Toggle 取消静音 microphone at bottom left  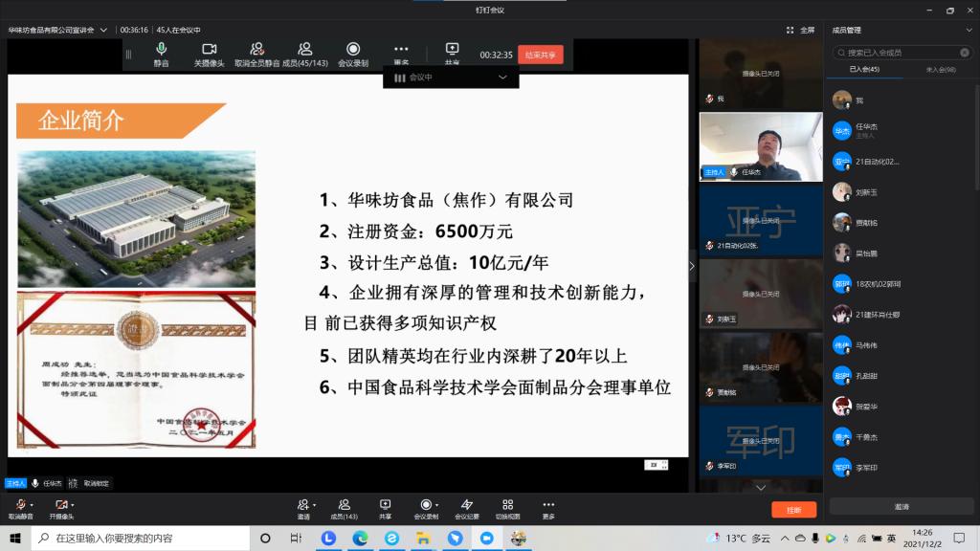(19, 505)
